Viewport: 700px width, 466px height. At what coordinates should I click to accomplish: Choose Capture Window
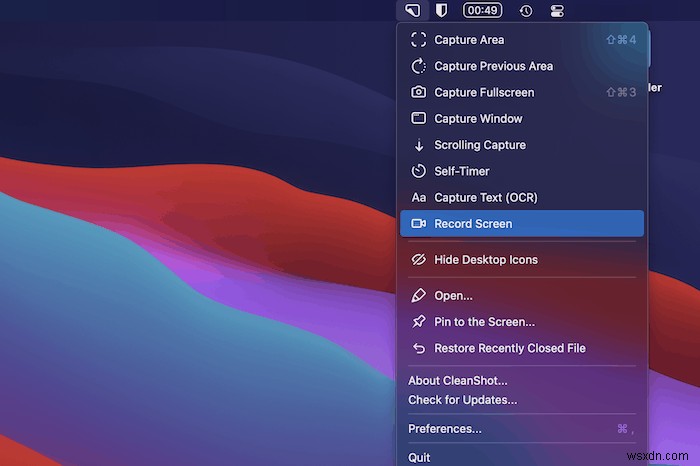coord(522,118)
